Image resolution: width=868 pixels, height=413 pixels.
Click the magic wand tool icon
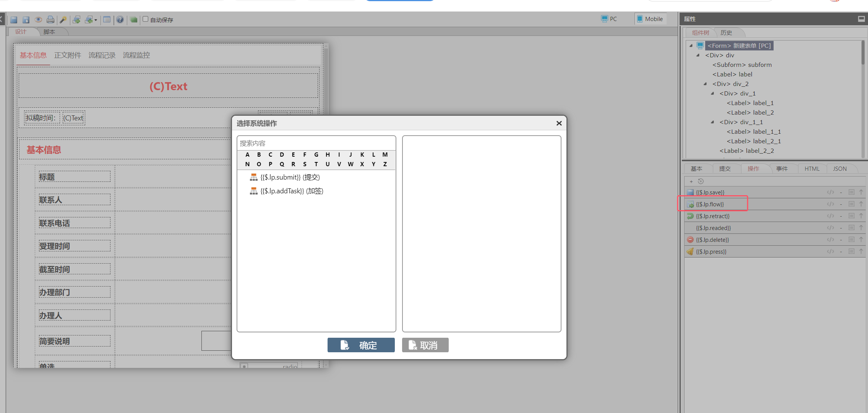(x=63, y=19)
